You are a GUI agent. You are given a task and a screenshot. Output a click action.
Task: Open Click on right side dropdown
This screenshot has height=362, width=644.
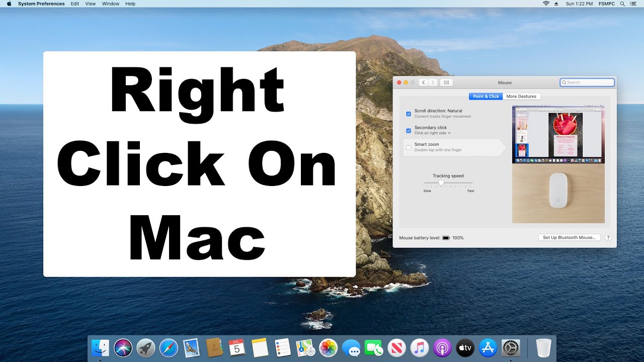tap(432, 133)
